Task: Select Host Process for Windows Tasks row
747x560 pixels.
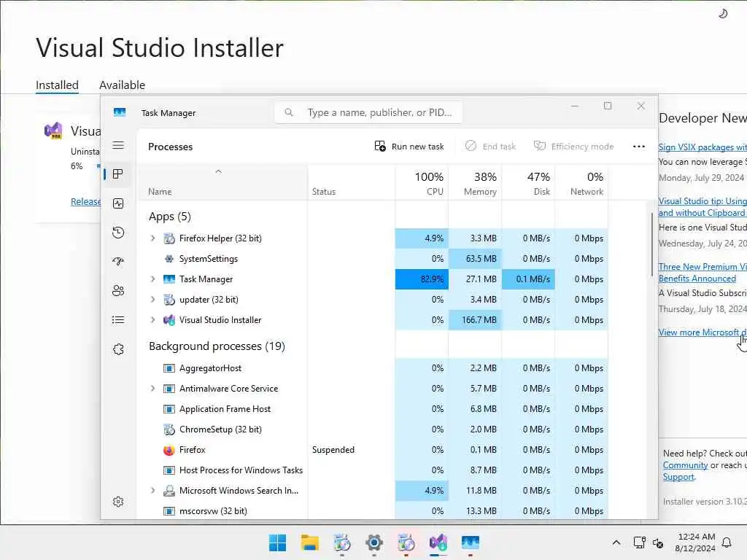Action: pos(373,470)
